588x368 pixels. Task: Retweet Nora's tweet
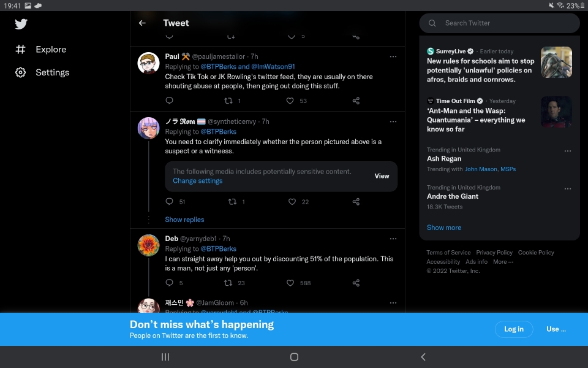pyautogui.click(x=232, y=202)
